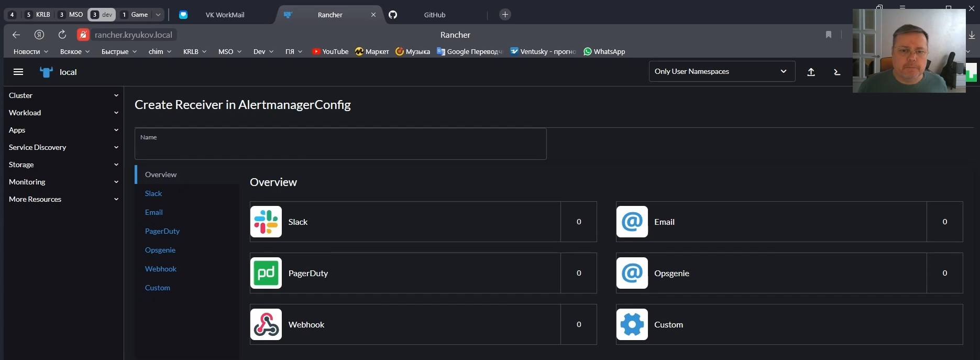The width and height of the screenshot is (980, 360).
Task: Open the Only User Namespaces dropdown
Action: [x=722, y=71]
